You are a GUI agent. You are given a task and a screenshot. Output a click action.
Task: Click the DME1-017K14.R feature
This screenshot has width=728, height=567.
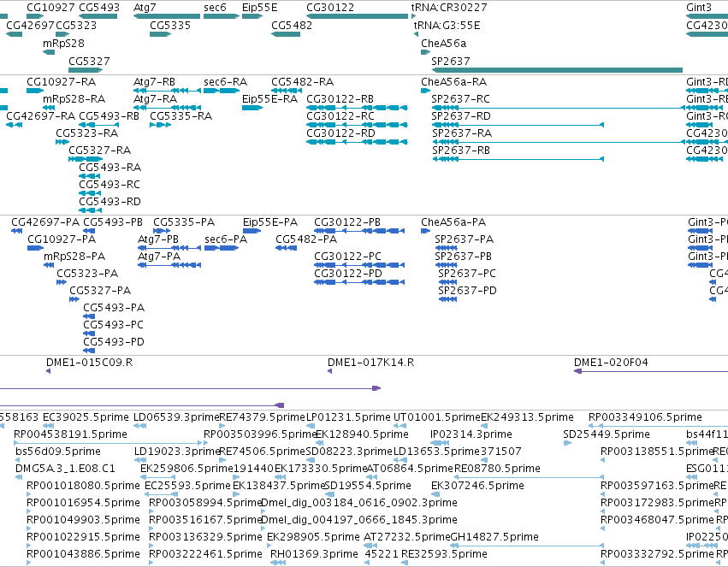[329, 371]
